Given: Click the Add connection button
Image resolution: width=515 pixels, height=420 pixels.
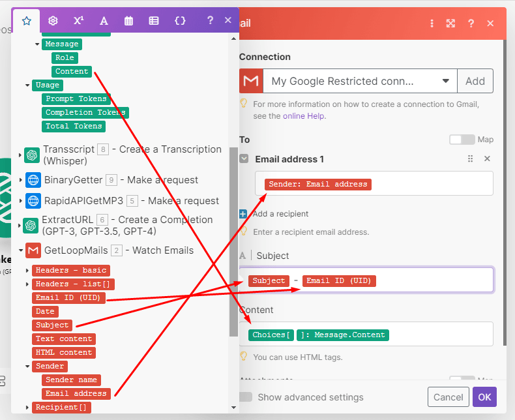Looking at the screenshot, I should click(475, 82).
